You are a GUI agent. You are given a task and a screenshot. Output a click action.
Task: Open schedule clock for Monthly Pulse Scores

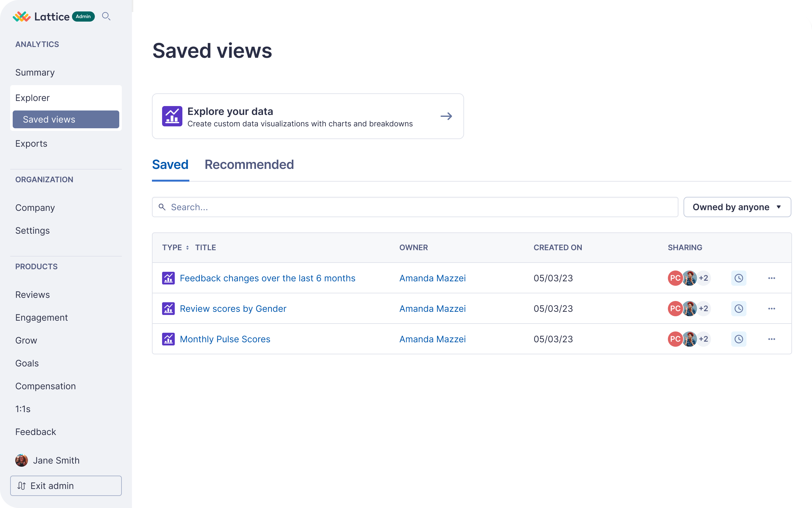738,339
